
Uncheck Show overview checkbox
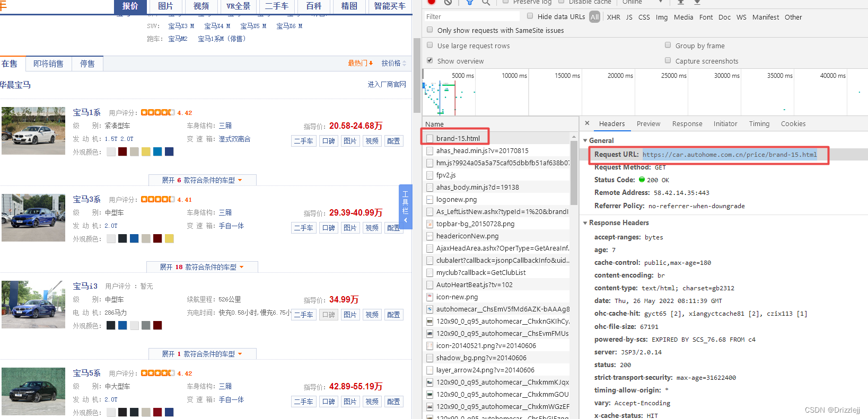tap(430, 60)
